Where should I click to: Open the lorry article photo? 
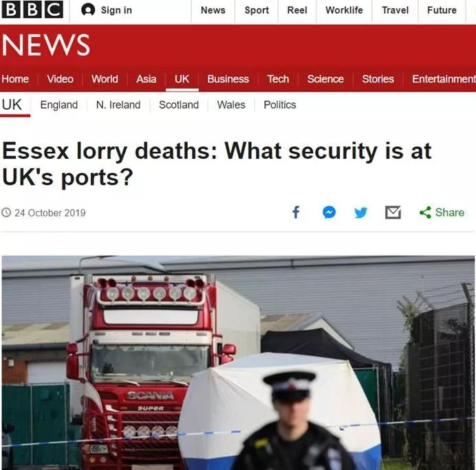(x=238, y=363)
